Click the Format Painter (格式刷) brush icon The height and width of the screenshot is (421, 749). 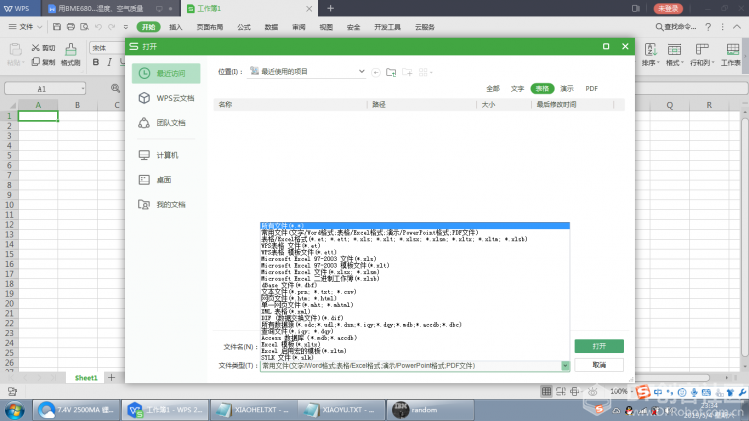71,50
